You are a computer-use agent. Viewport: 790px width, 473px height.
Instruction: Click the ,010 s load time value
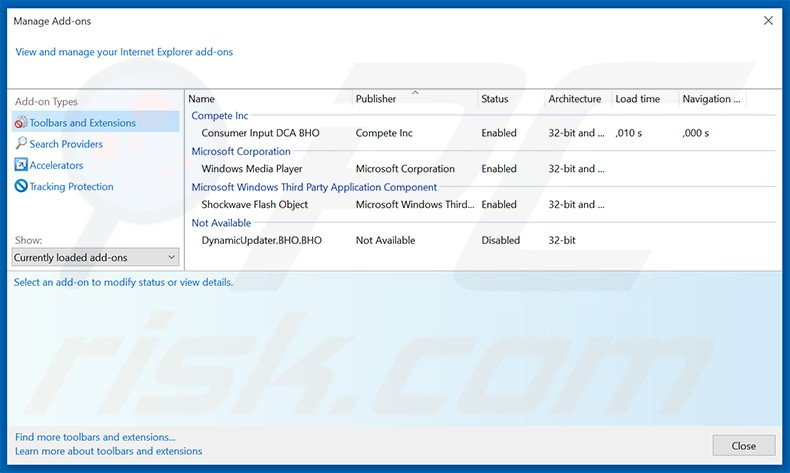tap(628, 133)
